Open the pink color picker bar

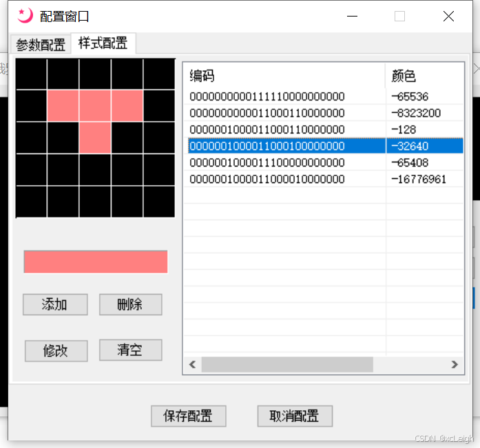click(96, 262)
